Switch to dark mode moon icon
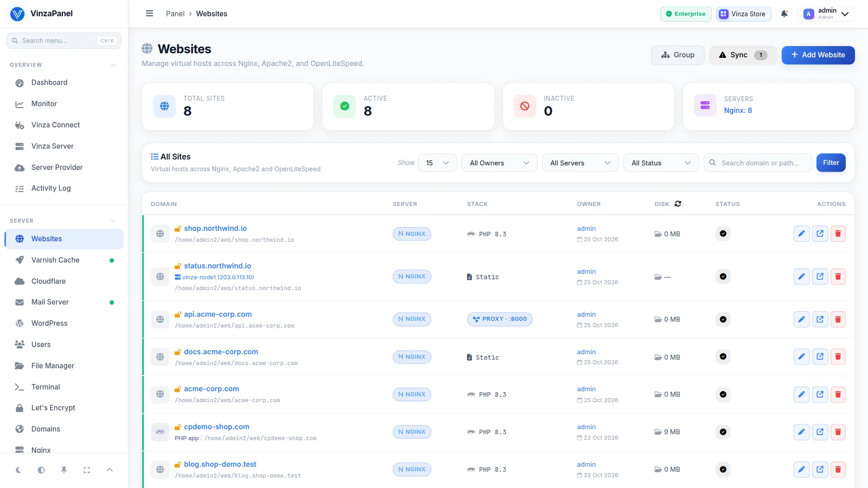 [19, 470]
